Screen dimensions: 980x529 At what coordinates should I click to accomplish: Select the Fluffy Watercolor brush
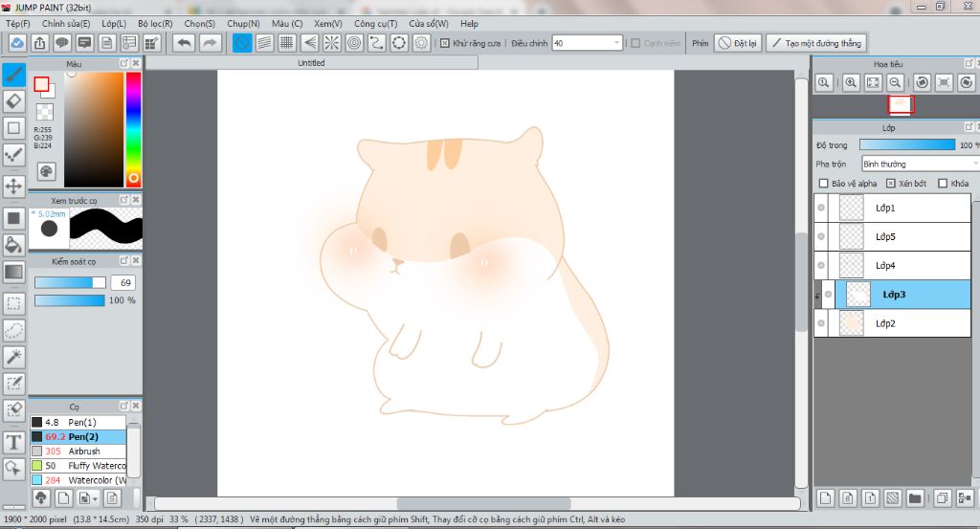click(78, 465)
